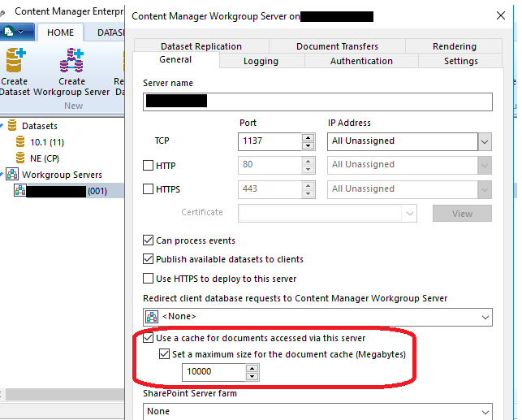Open the HTTPS IP Address dropdown
Screen dimensions: 522x420
(485, 189)
